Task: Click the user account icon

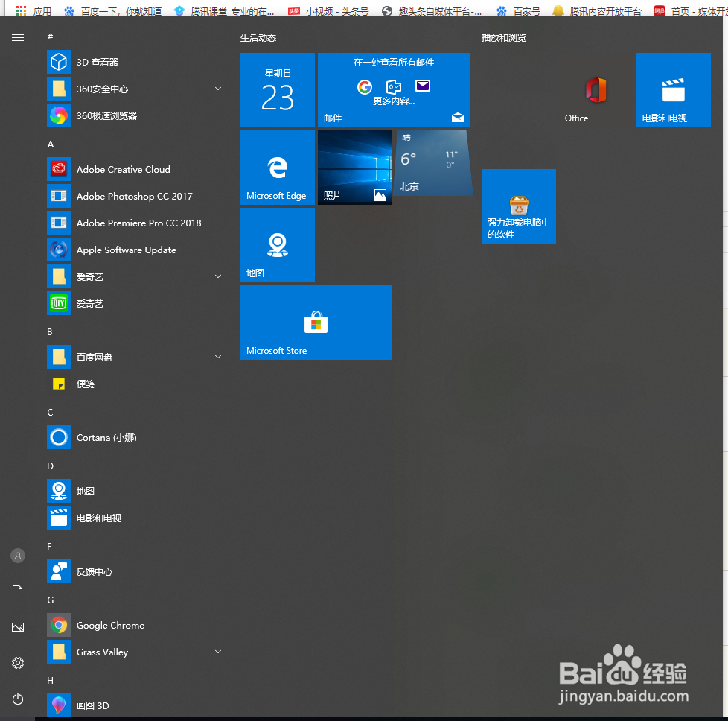Action: pyautogui.click(x=18, y=556)
